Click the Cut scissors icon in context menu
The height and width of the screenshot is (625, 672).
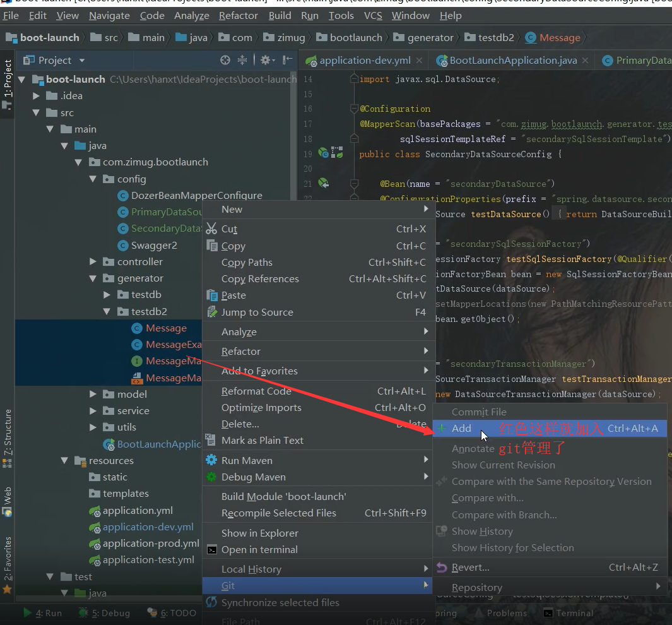click(211, 229)
